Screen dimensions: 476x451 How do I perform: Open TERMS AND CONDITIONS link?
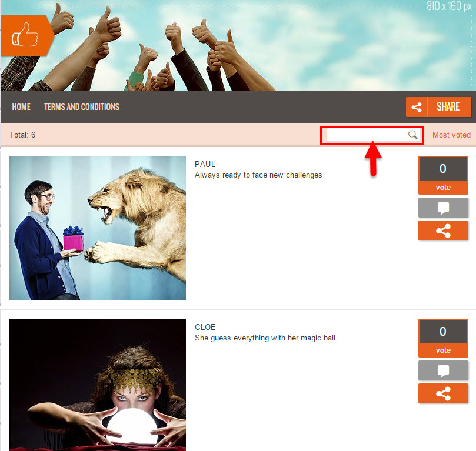point(82,107)
